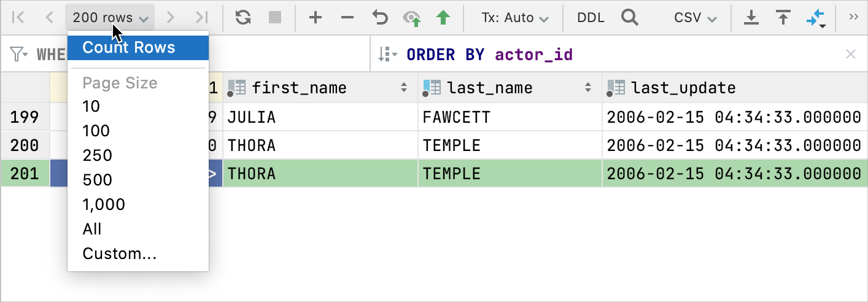This screenshot has width=868, height=302.
Task: Click the compare data arrows icon
Action: point(816,18)
